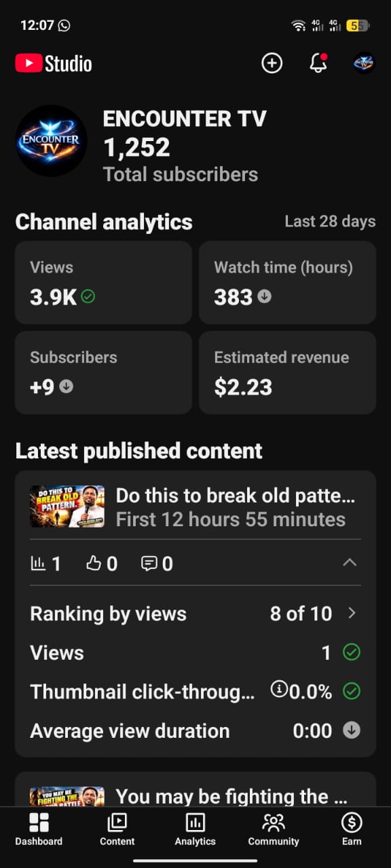Open the Watch time (hours) card
The image size is (391, 868).
(x=287, y=282)
